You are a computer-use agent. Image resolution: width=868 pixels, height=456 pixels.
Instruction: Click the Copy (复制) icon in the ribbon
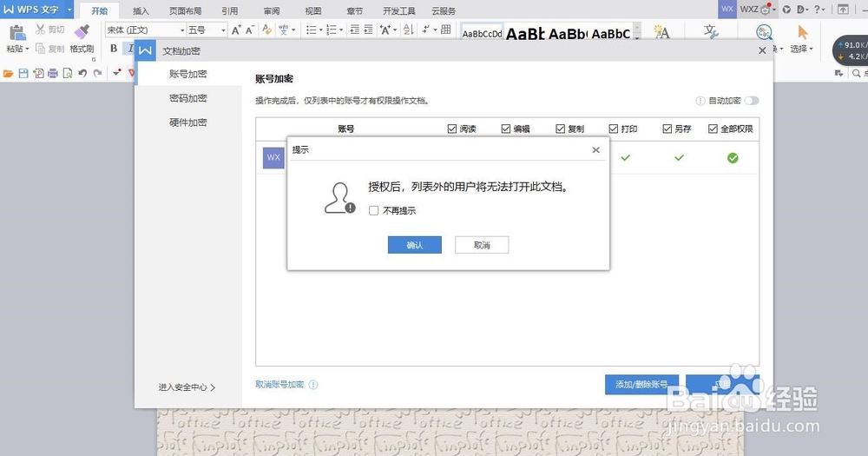(x=41, y=49)
